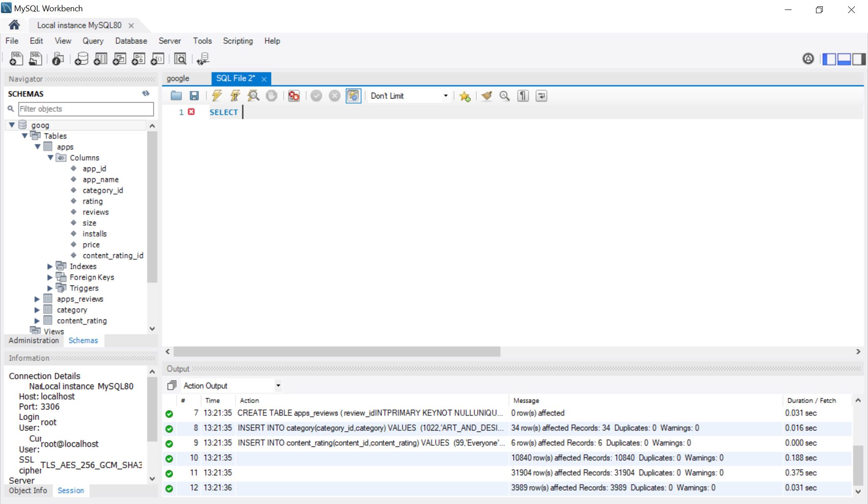
Task: Open the Database menu
Action: (x=131, y=41)
